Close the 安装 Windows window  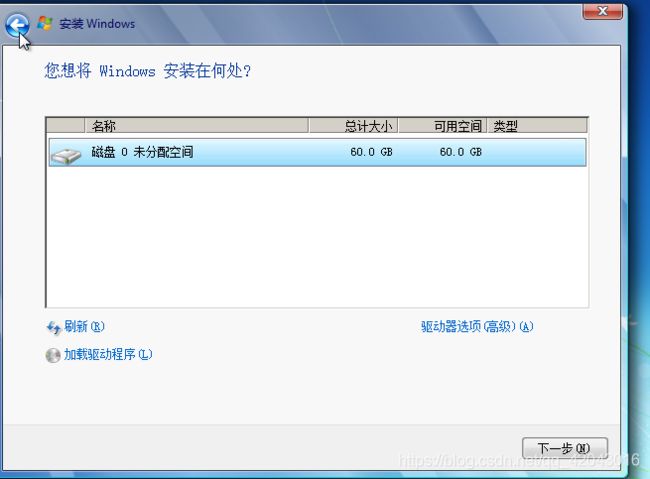point(602,12)
